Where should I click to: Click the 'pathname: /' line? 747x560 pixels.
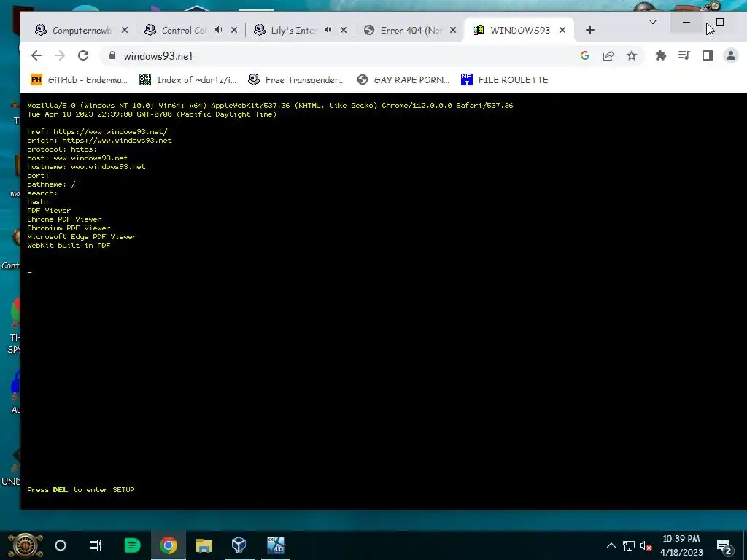52,184
